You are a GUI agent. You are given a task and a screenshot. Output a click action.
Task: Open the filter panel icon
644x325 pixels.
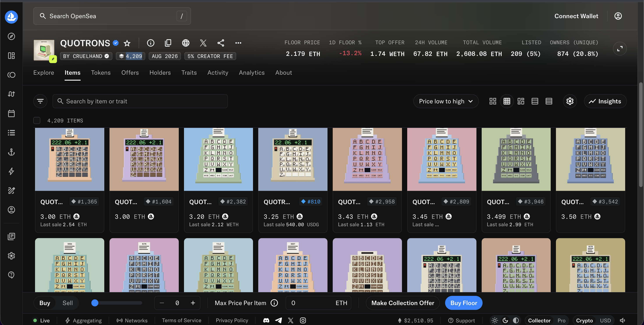(x=40, y=101)
